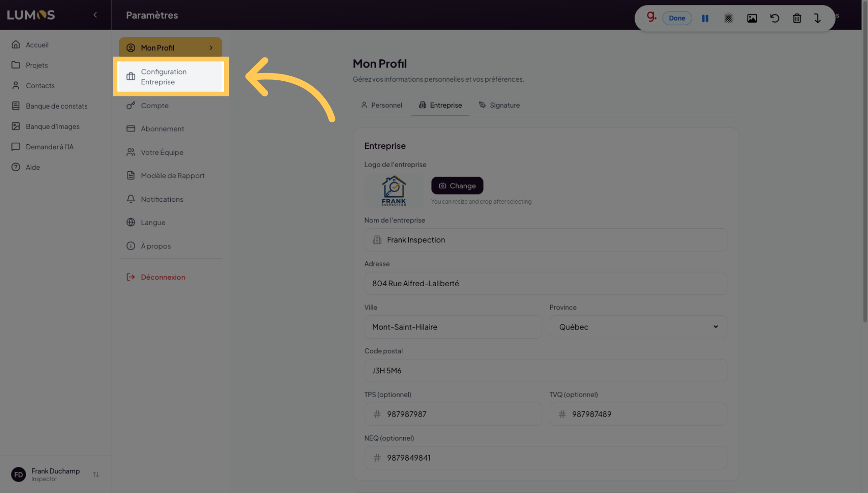
Task: Delete the recording with the trash icon
Action: coord(797,18)
